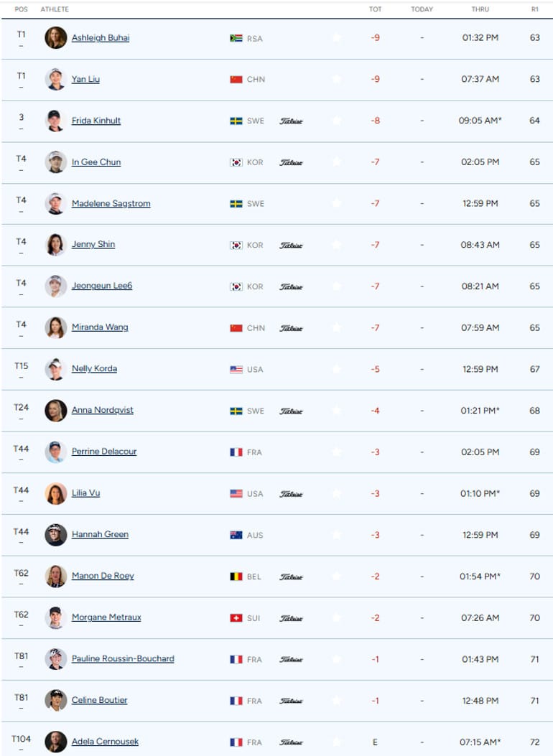Screen dimensions: 553x756
Task: Expand Anna Nordqvist's T24 position row
Action: pos(22,411)
